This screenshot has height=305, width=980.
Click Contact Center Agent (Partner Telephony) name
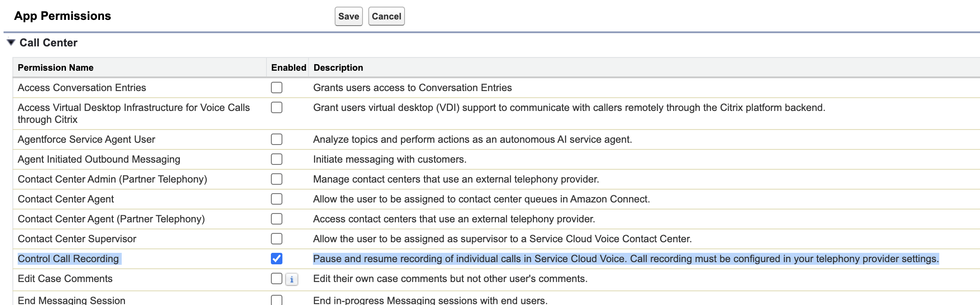tap(111, 219)
